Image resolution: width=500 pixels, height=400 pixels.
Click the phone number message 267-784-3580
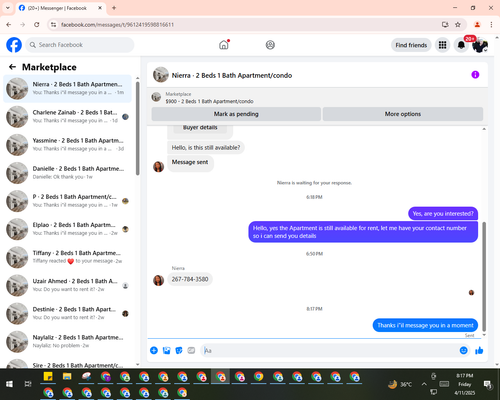point(190,279)
